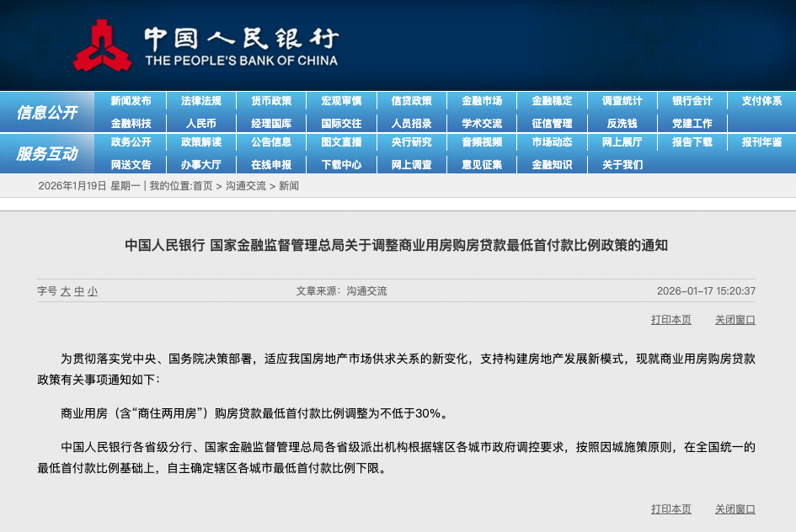
Task: Select the 信贷政策 menu item
Action: (x=412, y=101)
